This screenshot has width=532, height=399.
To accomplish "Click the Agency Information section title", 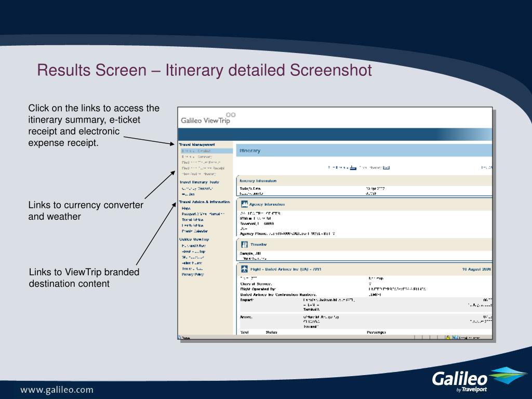I will point(267,204).
